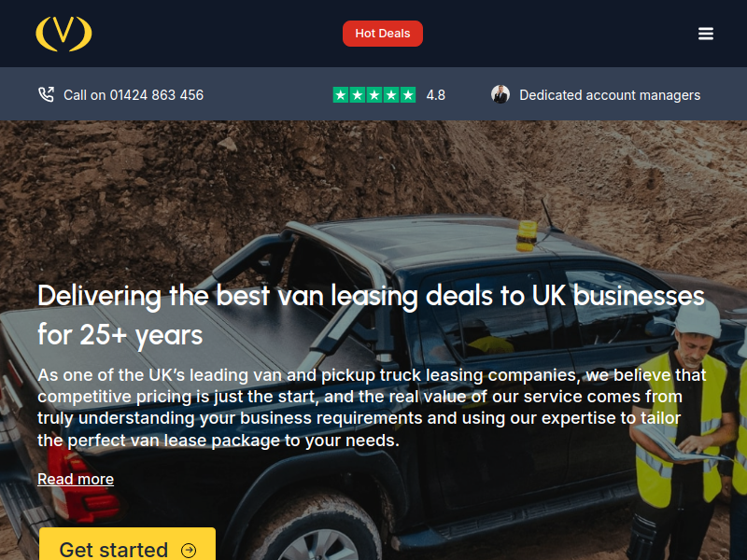The height and width of the screenshot is (560, 747).
Task: Follow the Read more link
Action: tap(76, 479)
